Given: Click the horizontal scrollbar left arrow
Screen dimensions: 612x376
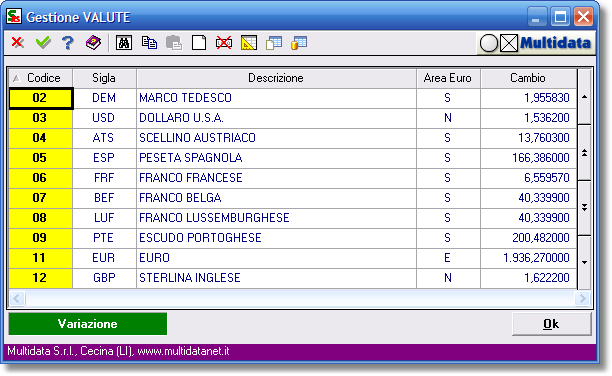Looking at the screenshot, I should [17, 299].
